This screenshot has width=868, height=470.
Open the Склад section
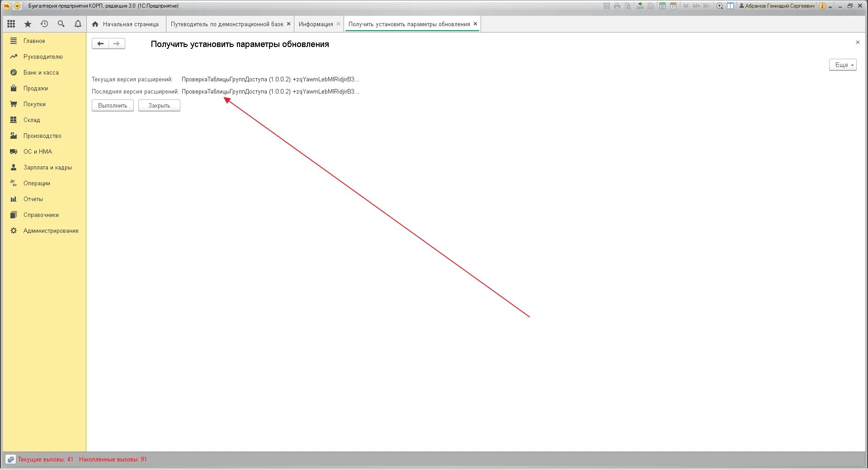coord(44,120)
